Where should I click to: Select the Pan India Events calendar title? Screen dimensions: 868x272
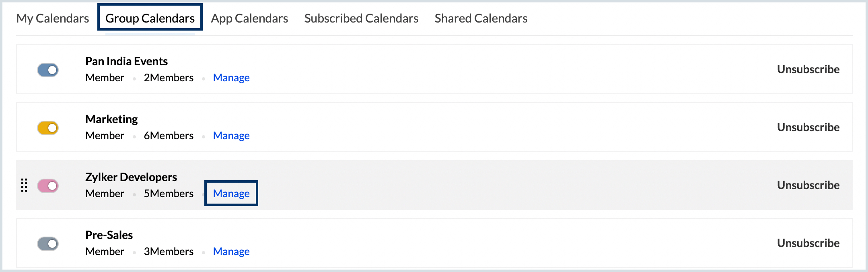[126, 61]
